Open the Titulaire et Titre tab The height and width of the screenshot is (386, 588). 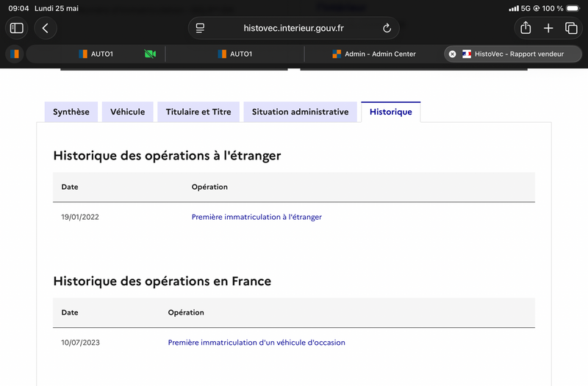tap(198, 112)
